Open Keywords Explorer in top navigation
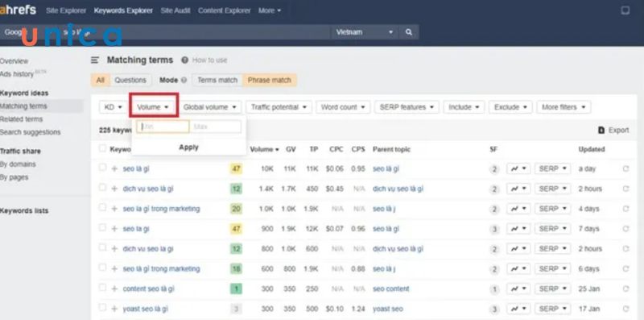644x320 pixels. coord(123,10)
